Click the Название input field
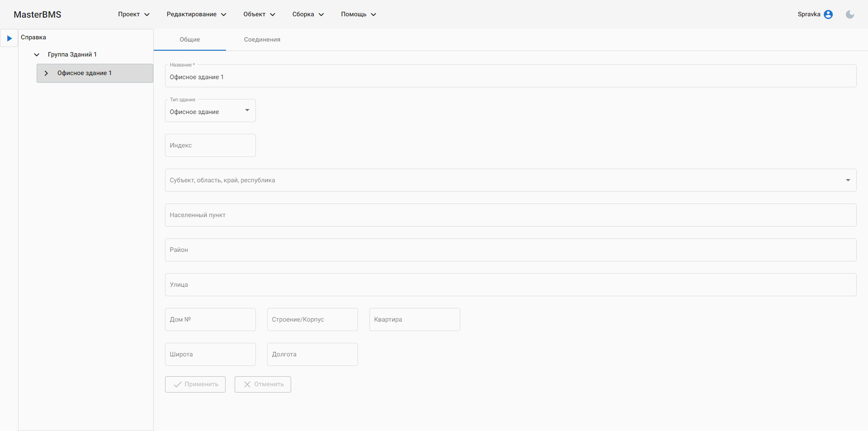The image size is (868, 431). click(510, 77)
